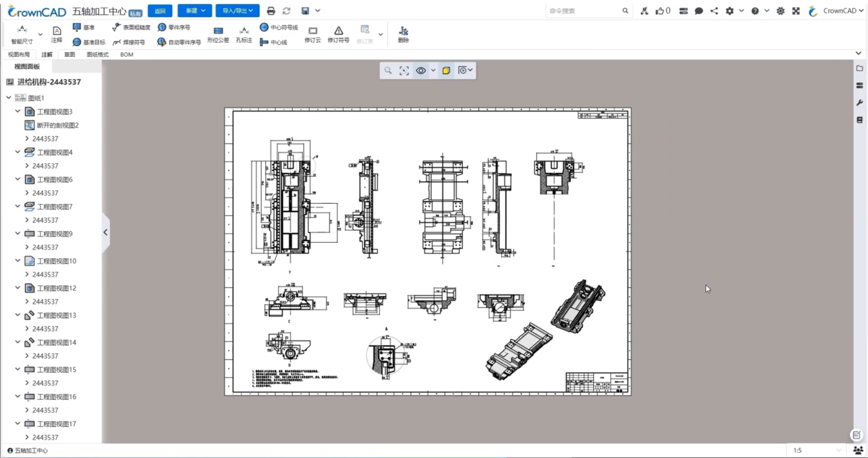Select the 孔标注 hole callout tool
Viewport: 868px width, 458px height.
click(243, 35)
